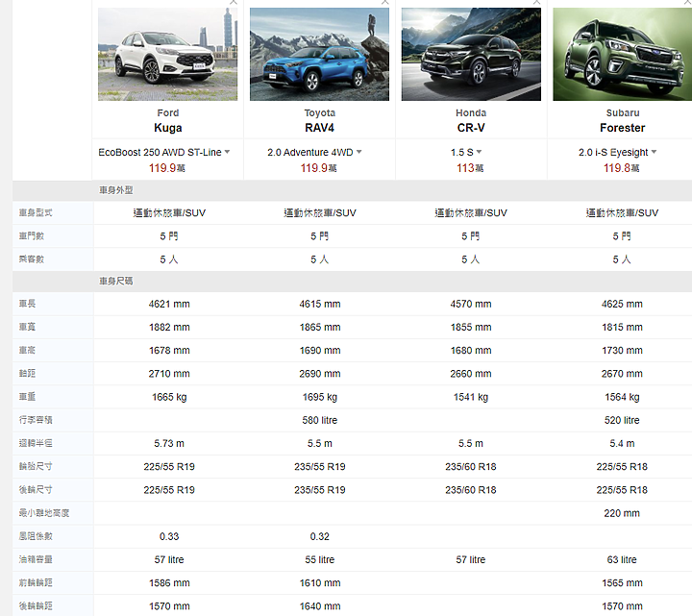Select the Forester fuel tank value 63 litre
The image size is (692, 616).
[622, 559]
